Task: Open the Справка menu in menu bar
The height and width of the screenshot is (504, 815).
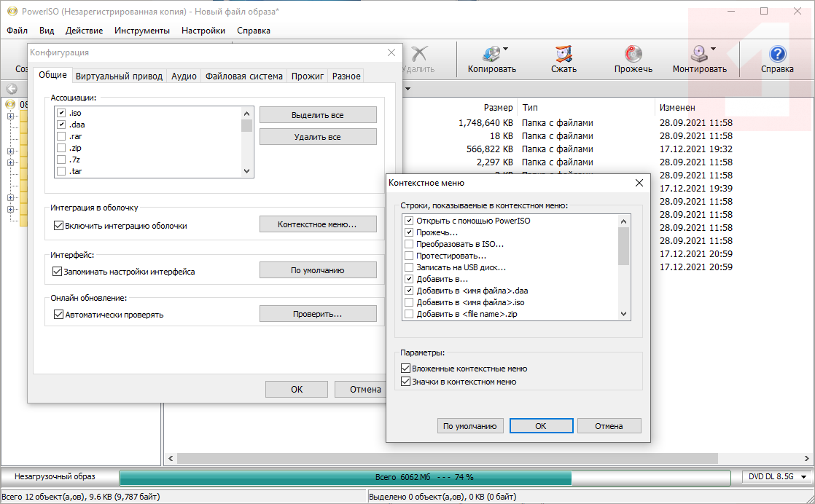Action: pyautogui.click(x=254, y=31)
